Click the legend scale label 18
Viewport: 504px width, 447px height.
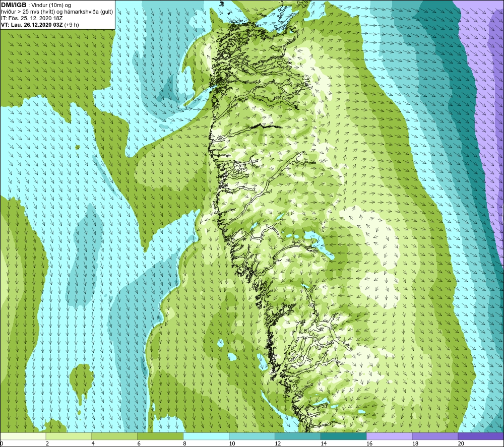coord(415,443)
